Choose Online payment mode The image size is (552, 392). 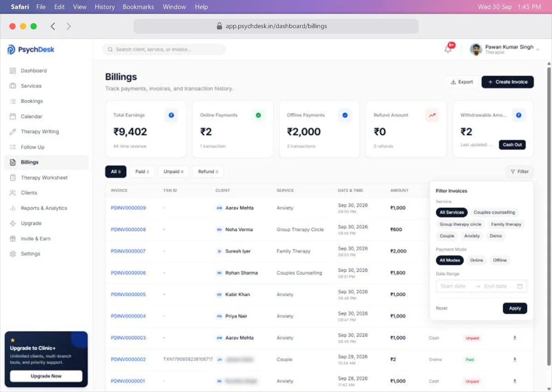click(x=477, y=260)
